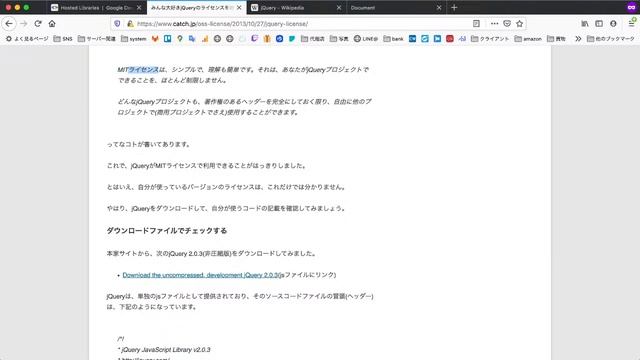Screen dimensions: 640x360
Task: Open the Download uncompressed development jQuery 2.0.3 link
Action: (200, 275)
